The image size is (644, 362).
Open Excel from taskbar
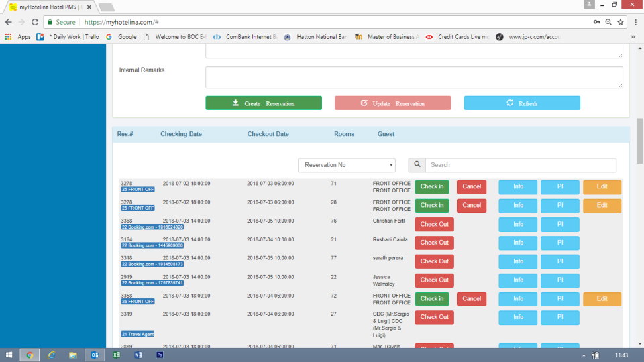(116, 355)
